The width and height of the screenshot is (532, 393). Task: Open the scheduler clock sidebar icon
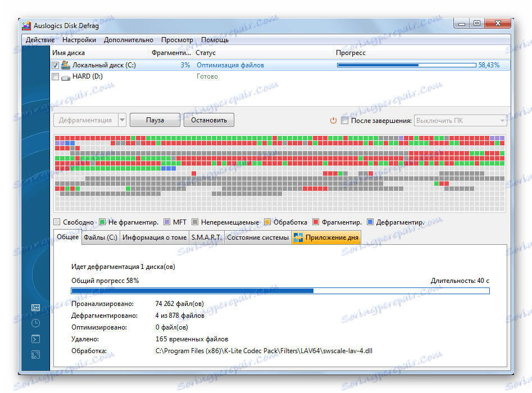pyautogui.click(x=35, y=323)
